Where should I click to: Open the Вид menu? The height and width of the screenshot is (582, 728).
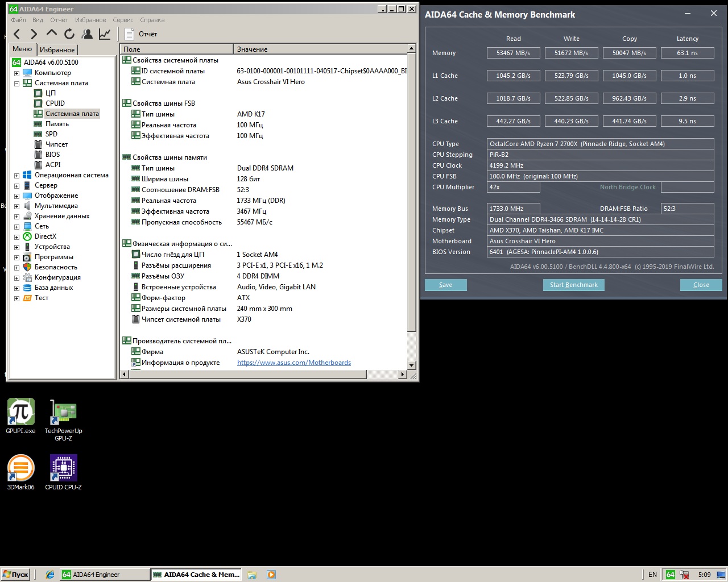[38, 20]
